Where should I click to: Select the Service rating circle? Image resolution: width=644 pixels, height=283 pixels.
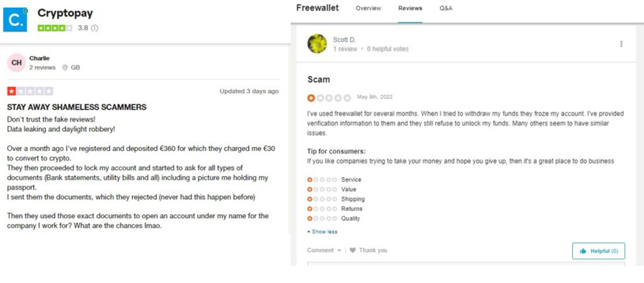pyautogui.click(x=311, y=180)
